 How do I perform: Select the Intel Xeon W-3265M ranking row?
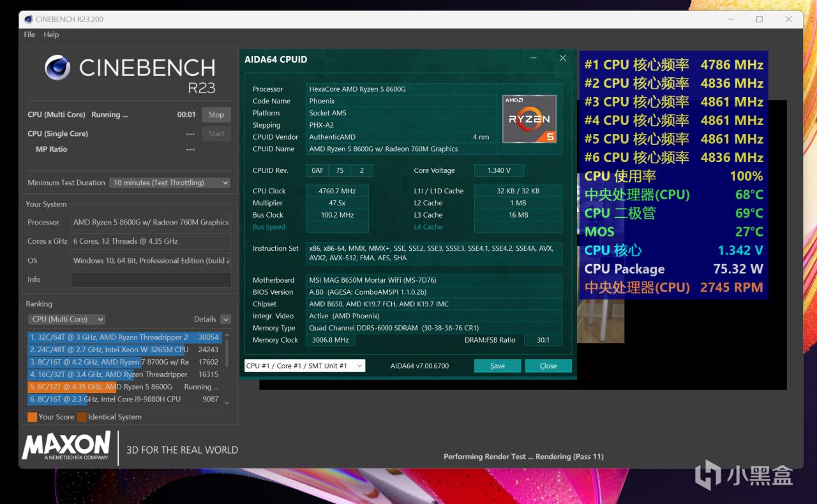(x=124, y=350)
